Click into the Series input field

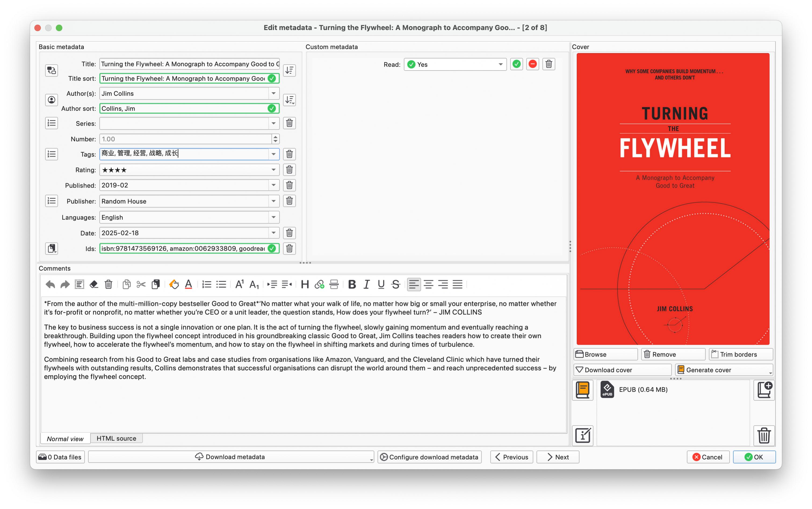click(184, 123)
